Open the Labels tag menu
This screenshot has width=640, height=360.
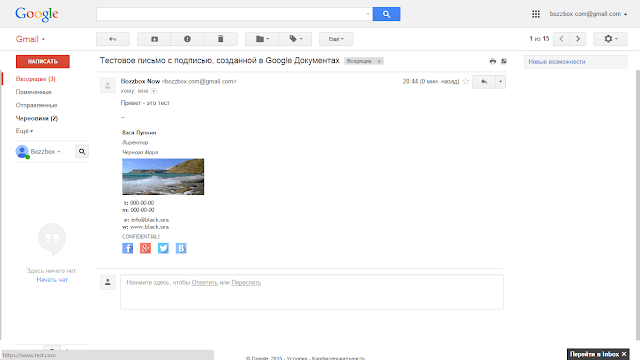point(295,39)
